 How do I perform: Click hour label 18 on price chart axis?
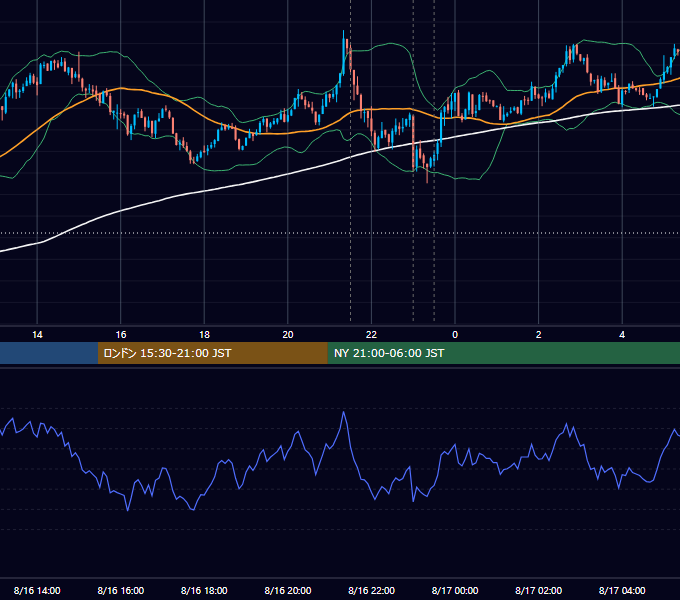pyautogui.click(x=204, y=335)
